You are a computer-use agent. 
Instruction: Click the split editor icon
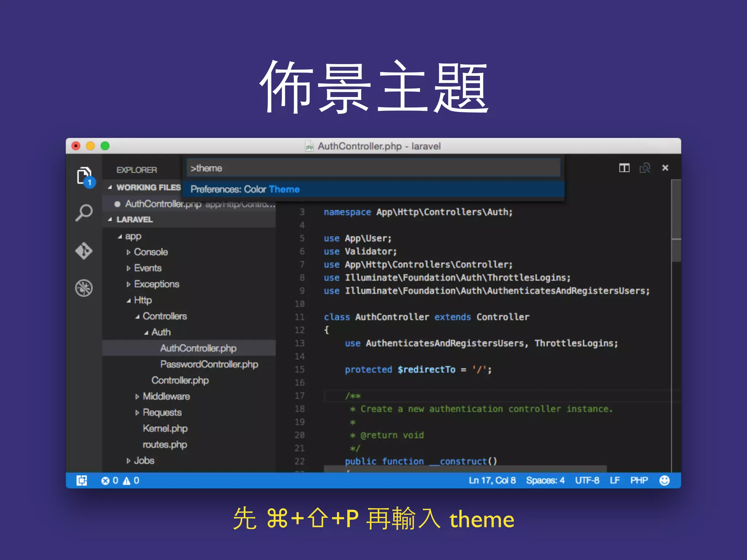pyautogui.click(x=624, y=168)
